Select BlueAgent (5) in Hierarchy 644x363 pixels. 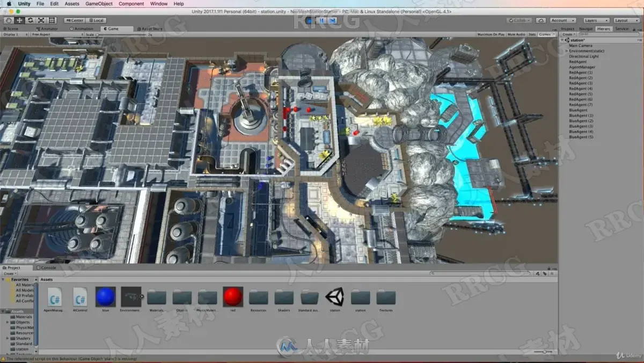pos(581,137)
